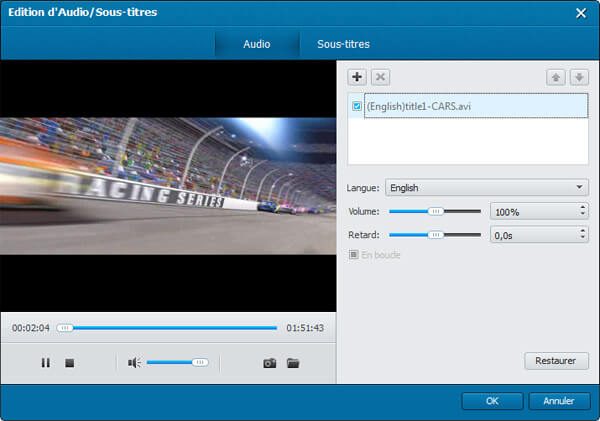Increase the Retard delay with up arrow

click(582, 230)
